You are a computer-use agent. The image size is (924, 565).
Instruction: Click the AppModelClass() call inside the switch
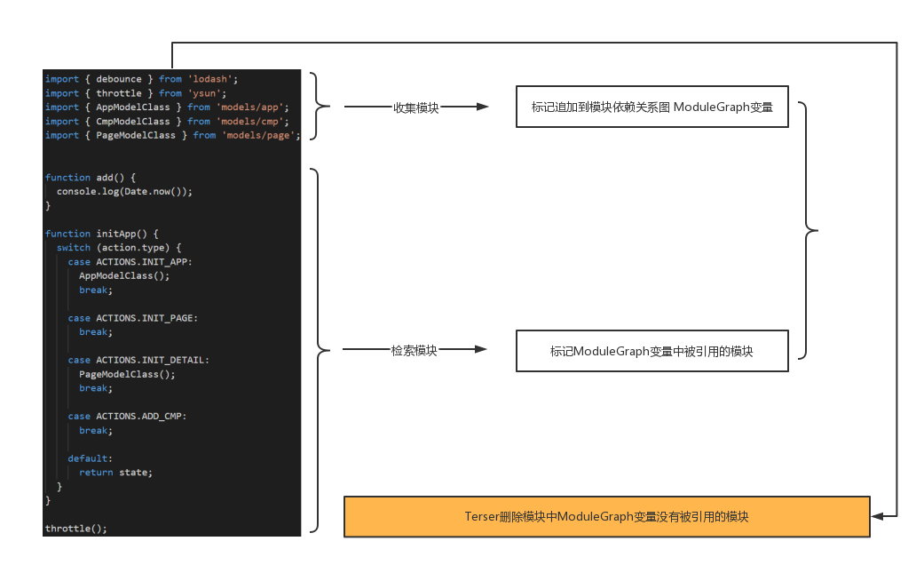123,275
